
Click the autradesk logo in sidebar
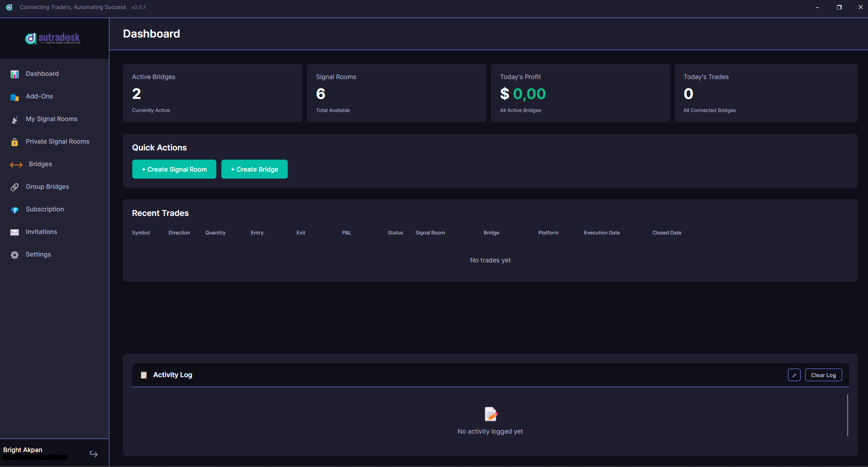point(53,38)
